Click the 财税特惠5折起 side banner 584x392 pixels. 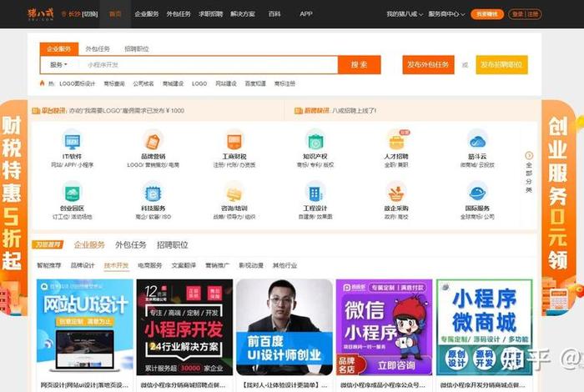13,208
